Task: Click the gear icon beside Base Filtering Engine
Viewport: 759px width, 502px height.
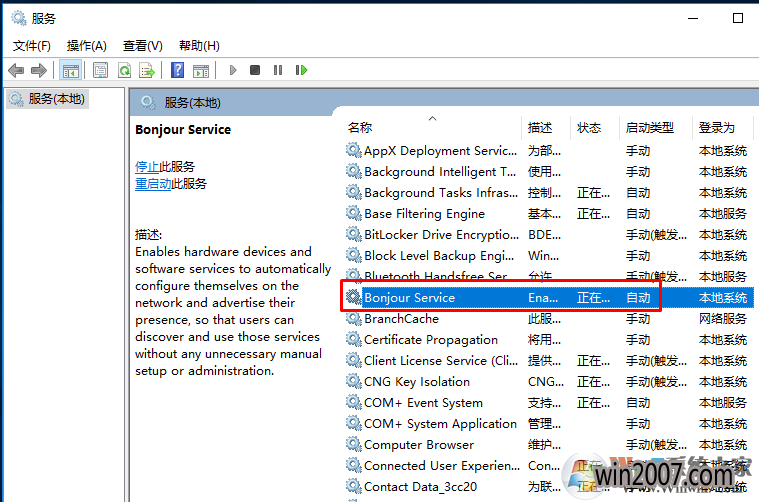Action: (x=354, y=214)
